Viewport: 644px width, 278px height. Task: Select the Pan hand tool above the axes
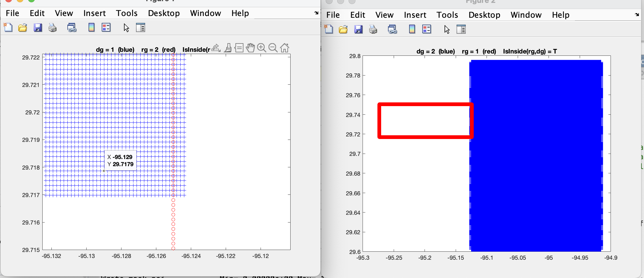click(250, 48)
